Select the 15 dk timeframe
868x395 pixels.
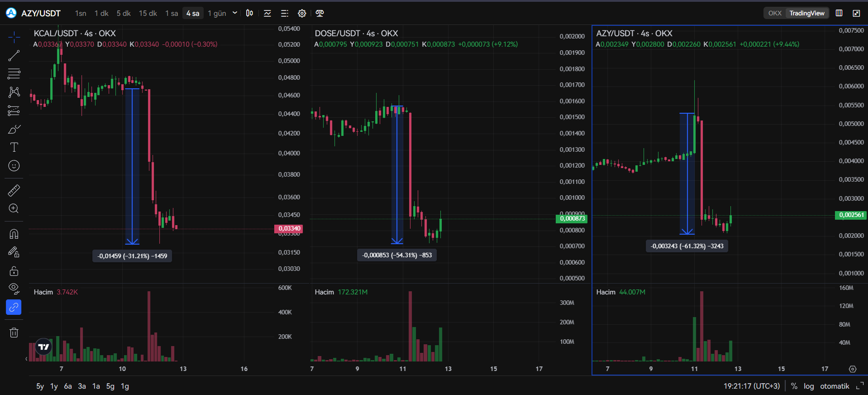click(x=148, y=14)
